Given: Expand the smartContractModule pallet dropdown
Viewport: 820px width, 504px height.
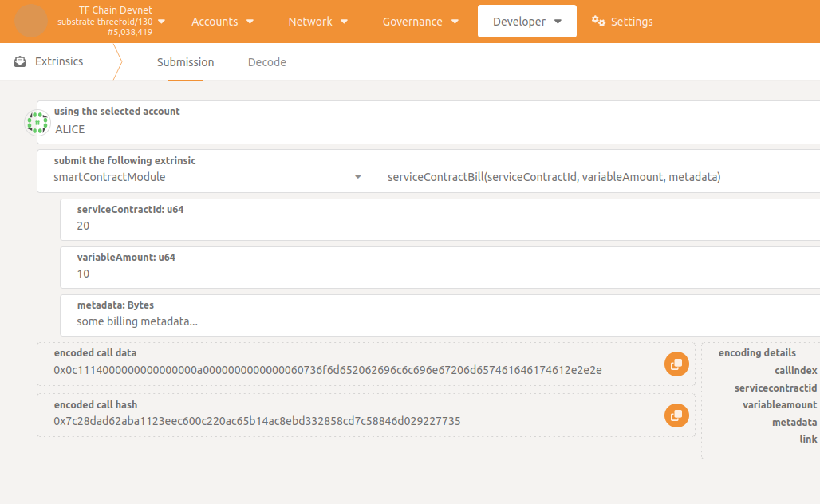Looking at the screenshot, I should tap(207, 177).
